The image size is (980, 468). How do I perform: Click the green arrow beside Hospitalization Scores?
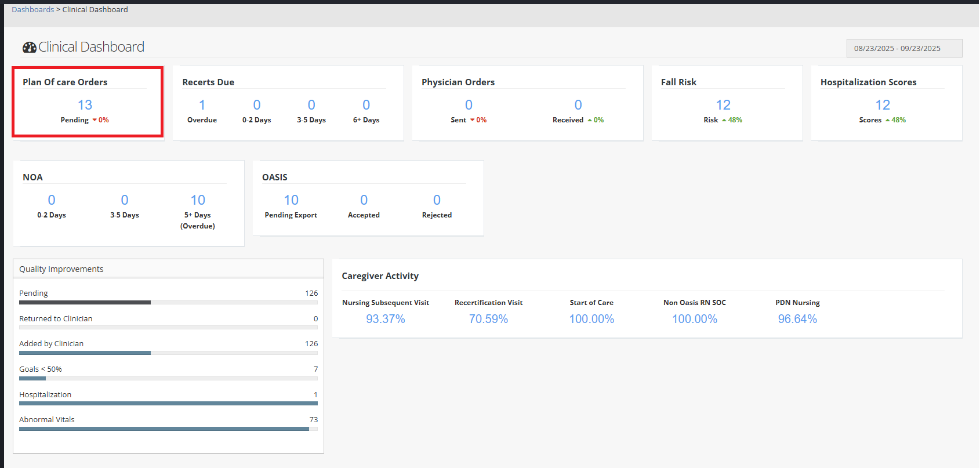[x=887, y=120]
